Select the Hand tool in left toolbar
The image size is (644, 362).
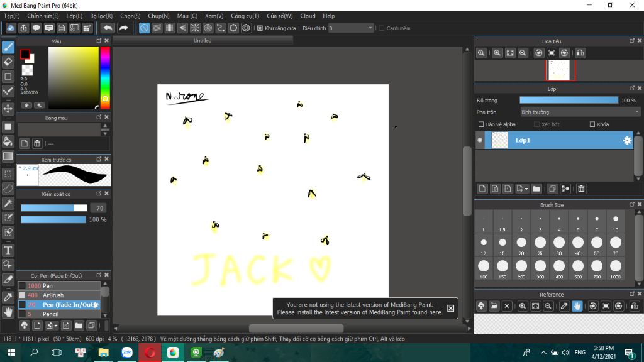[8, 312]
